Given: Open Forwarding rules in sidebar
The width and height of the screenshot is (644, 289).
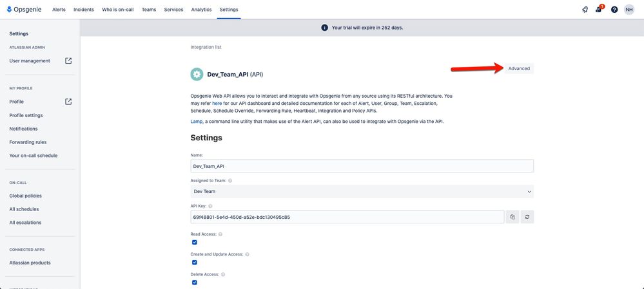Looking at the screenshot, I should tap(28, 142).
